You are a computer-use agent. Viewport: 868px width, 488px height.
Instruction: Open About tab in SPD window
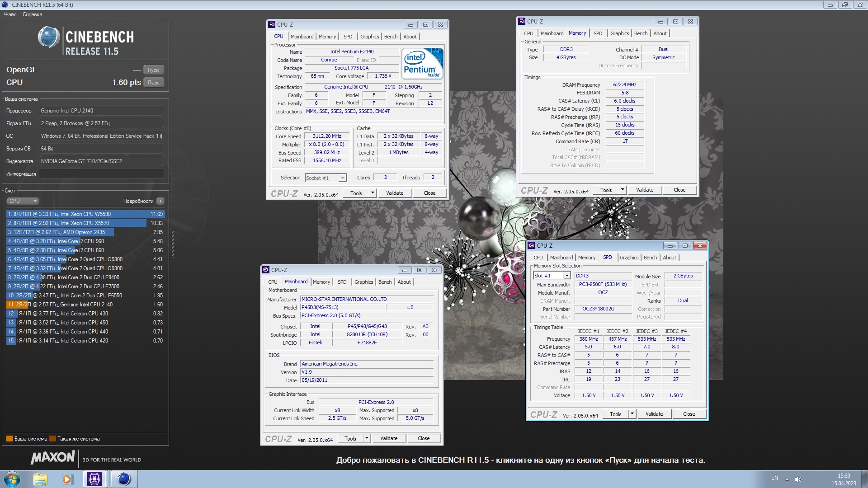[670, 258]
